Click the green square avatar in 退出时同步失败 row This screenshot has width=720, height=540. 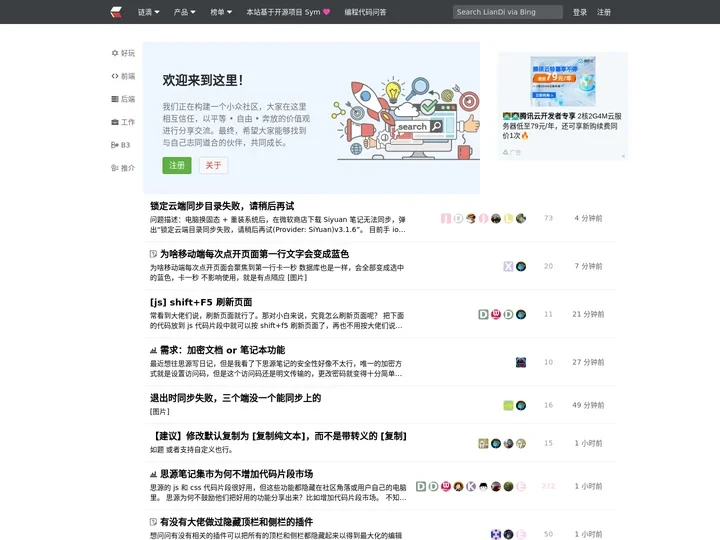pyautogui.click(x=508, y=405)
